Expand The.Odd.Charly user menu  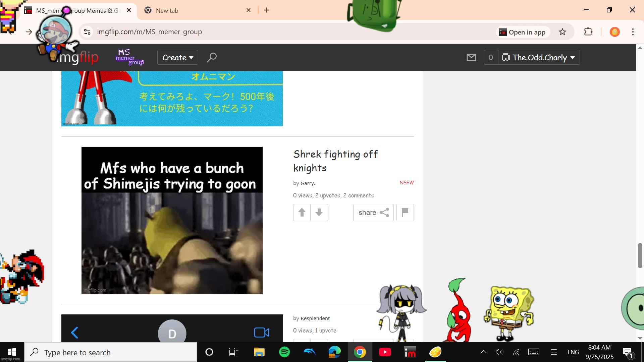[539, 57]
